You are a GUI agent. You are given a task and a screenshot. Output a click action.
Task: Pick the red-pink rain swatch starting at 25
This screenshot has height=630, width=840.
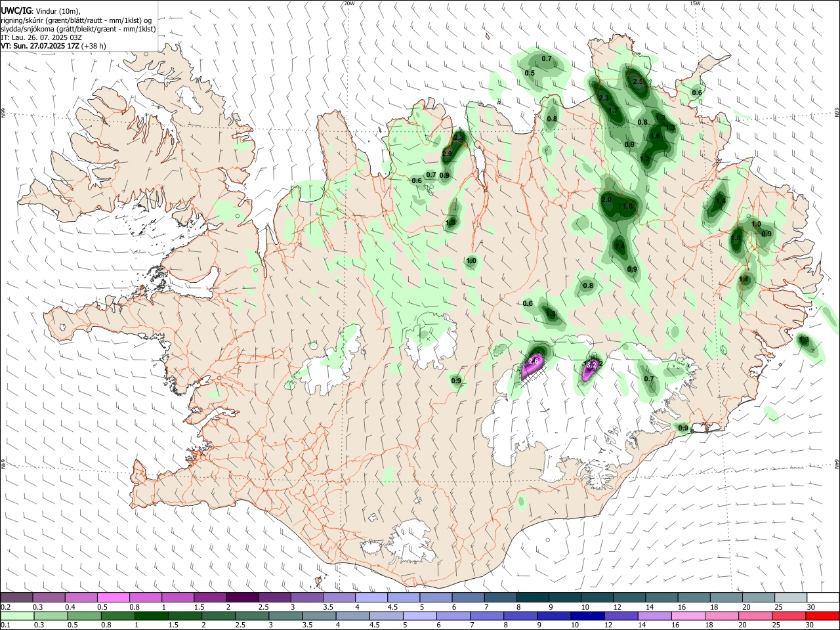tap(789, 616)
